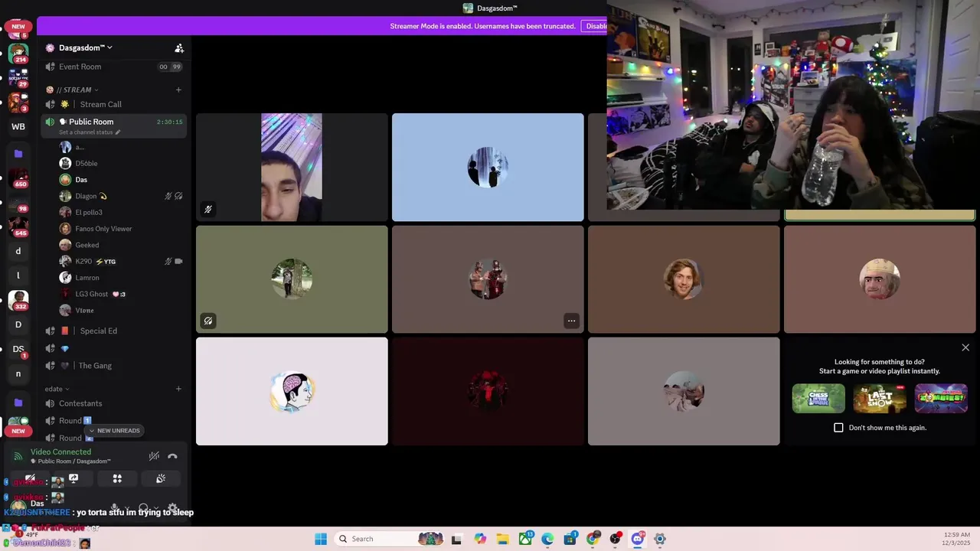Jump to NEW mentions at top of server rail
980x551 pixels.
(x=18, y=26)
